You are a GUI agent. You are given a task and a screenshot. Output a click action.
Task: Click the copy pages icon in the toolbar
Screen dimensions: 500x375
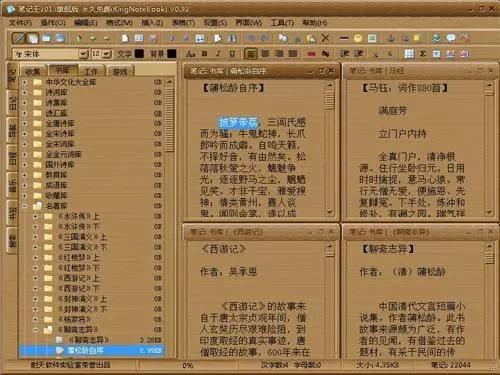tap(283, 38)
